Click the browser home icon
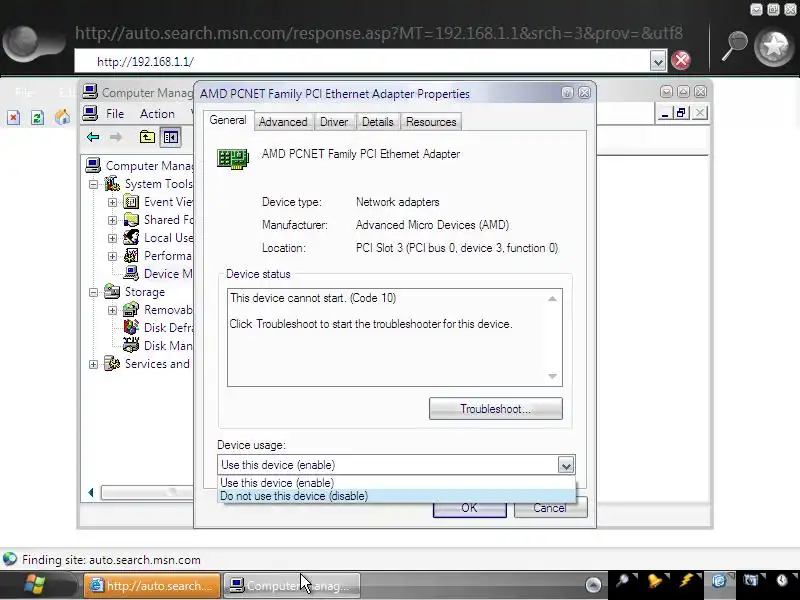 click(62, 117)
